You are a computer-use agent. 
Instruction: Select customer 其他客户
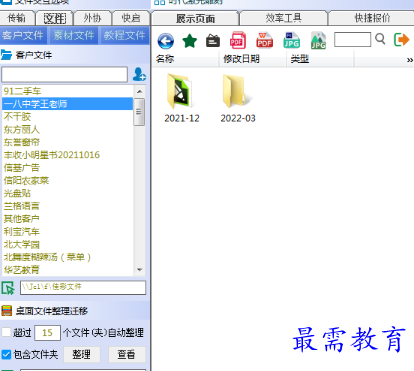click(67, 218)
